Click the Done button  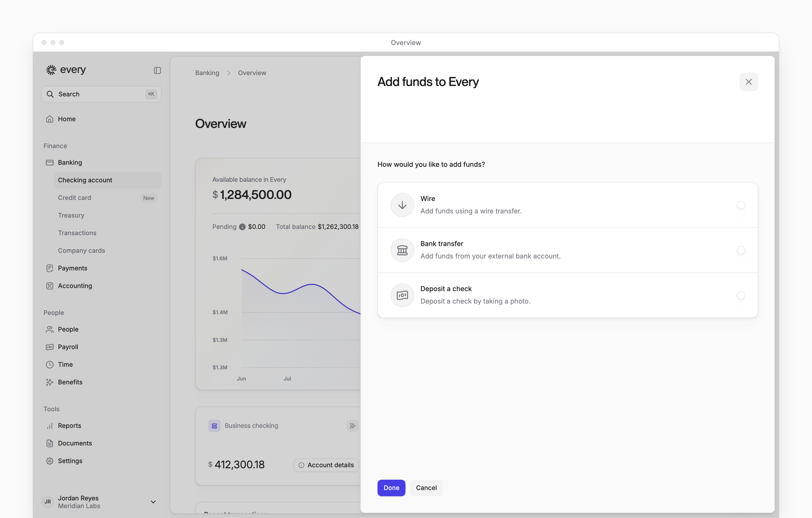391,488
